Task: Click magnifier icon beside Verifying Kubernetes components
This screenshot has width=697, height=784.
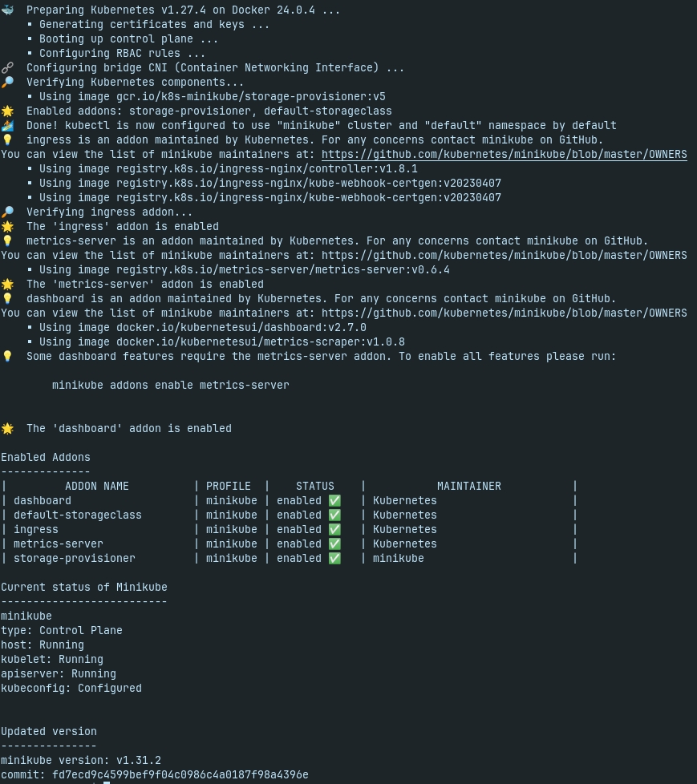Action: (7, 82)
